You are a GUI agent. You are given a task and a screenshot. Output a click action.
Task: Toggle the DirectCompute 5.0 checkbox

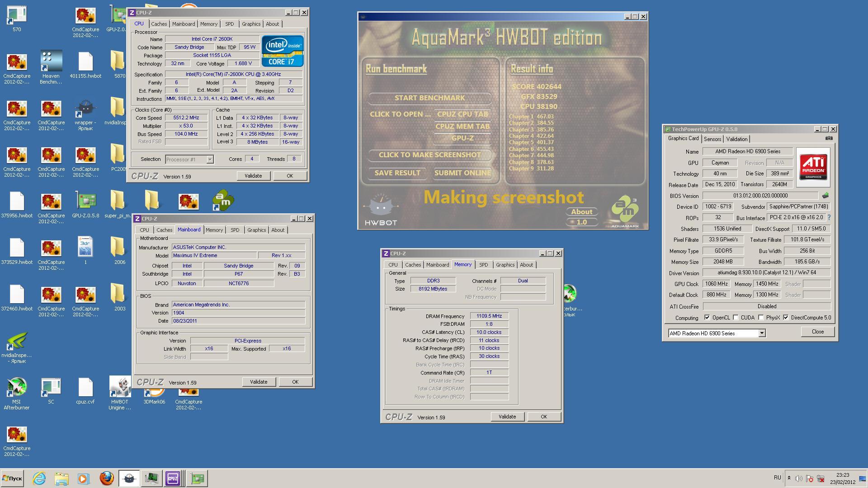(786, 318)
